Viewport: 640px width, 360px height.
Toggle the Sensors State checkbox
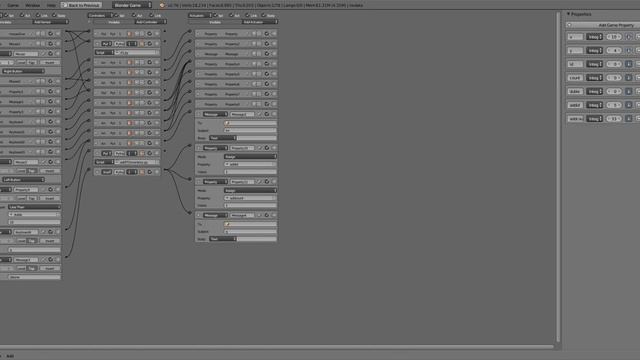(x=55, y=15)
